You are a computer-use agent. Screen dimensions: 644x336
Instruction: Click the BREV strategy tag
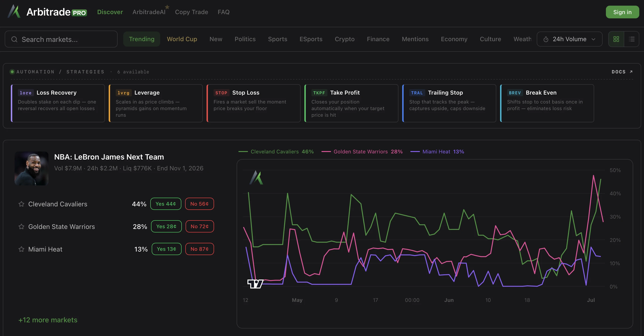pyautogui.click(x=515, y=93)
